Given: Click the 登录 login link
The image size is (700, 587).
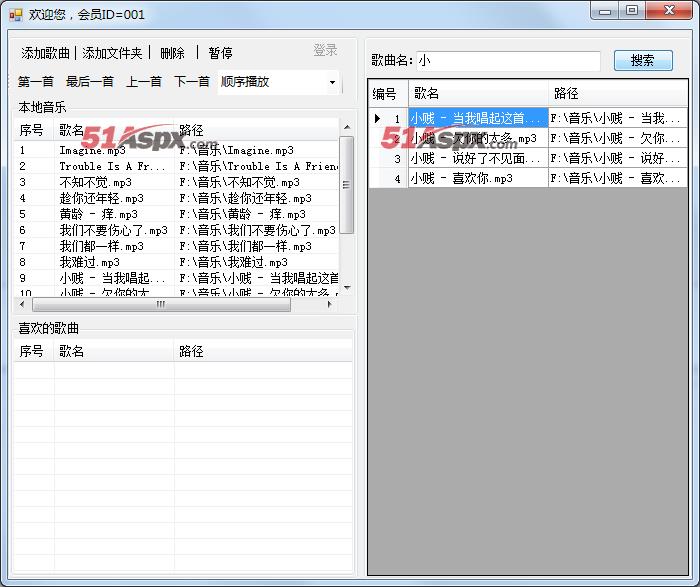Looking at the screenshot, I should click(x=325, y=50).
